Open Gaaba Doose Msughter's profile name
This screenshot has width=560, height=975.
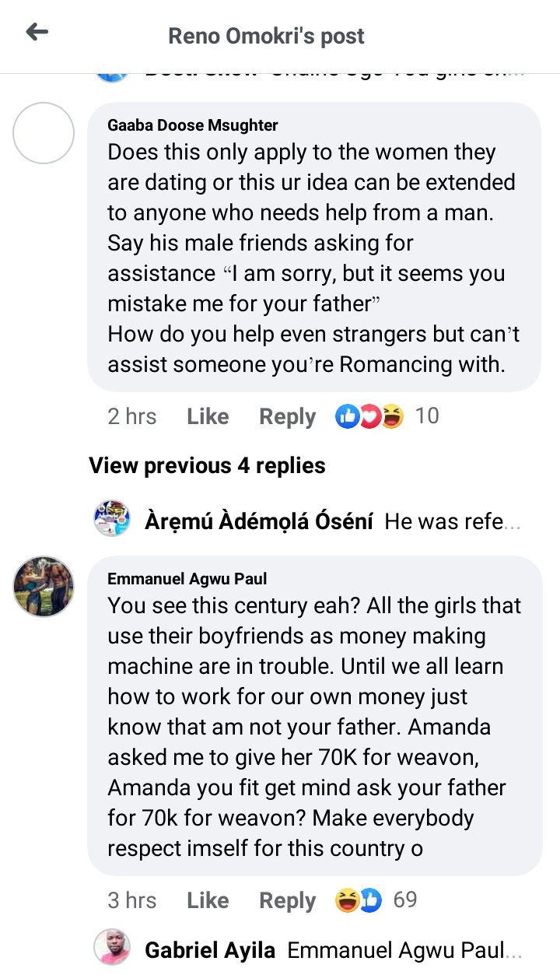192,125
